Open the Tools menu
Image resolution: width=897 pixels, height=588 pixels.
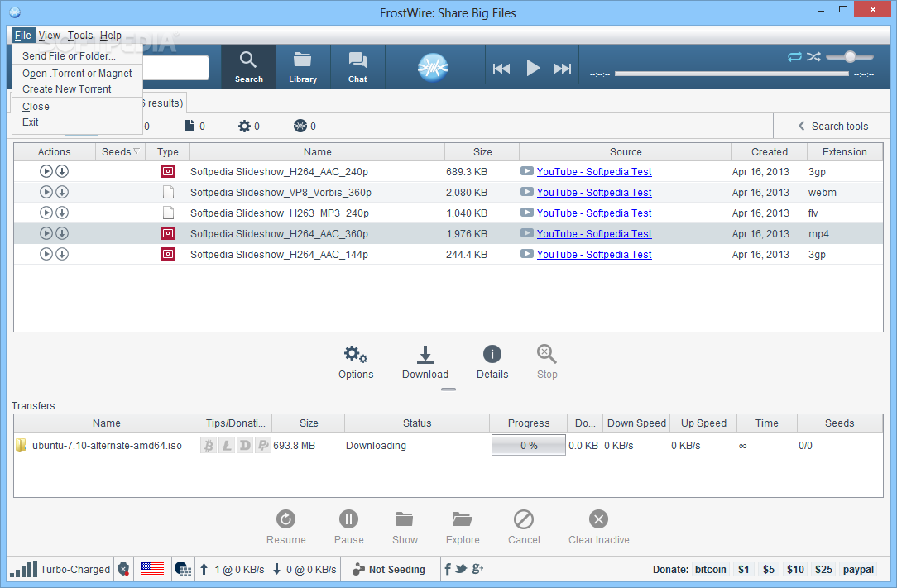point(80,36)
